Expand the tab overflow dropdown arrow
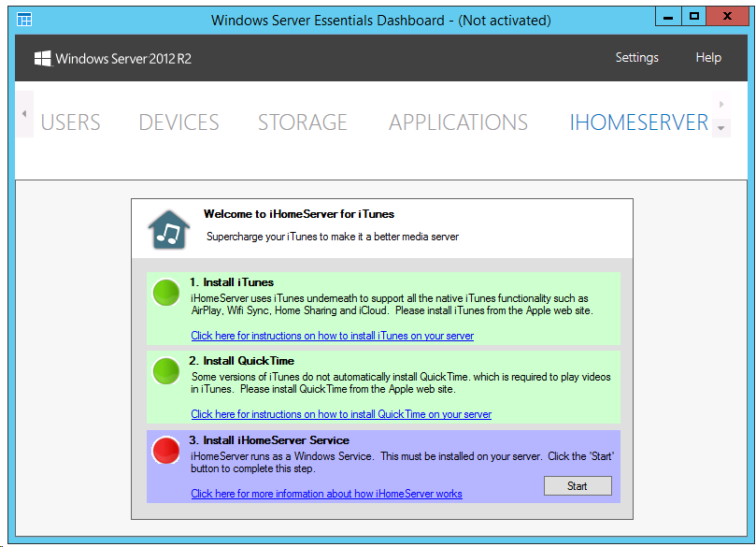Screen dimensions: 756x547 click(x=721, y=127)
